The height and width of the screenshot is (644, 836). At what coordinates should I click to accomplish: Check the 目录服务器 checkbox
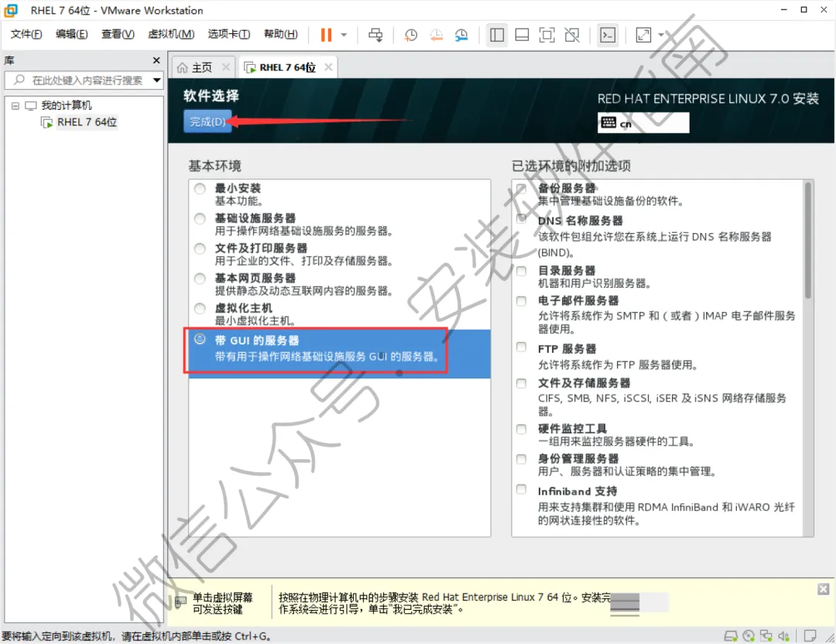coord(522,271)
